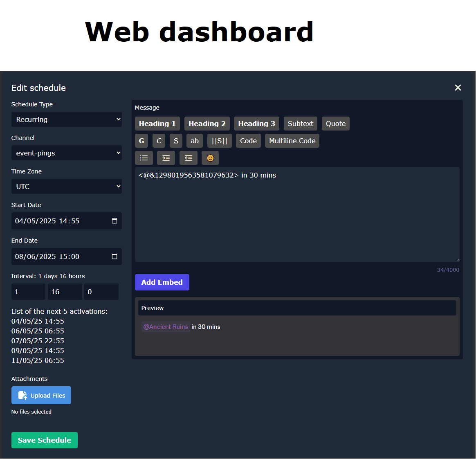Image resolution: width=476 pixels, height=459 pixels.
Task: Apply Heading 1 formatting
Action: pyautogui.click(x=157, y=123)
